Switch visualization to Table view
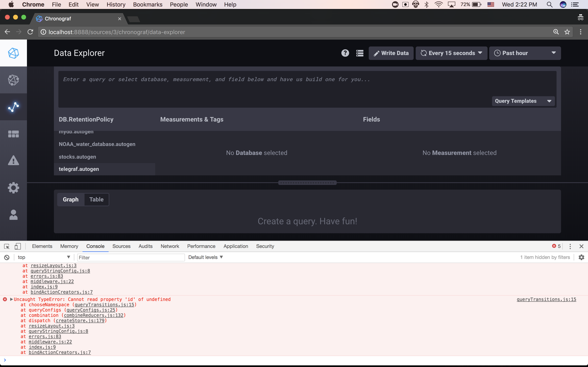This screenshot has width=588, height=367. coord(96,199)
